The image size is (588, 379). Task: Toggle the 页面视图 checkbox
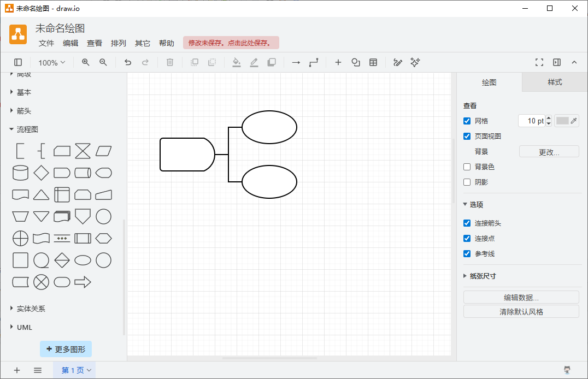[x=467, y=136]
